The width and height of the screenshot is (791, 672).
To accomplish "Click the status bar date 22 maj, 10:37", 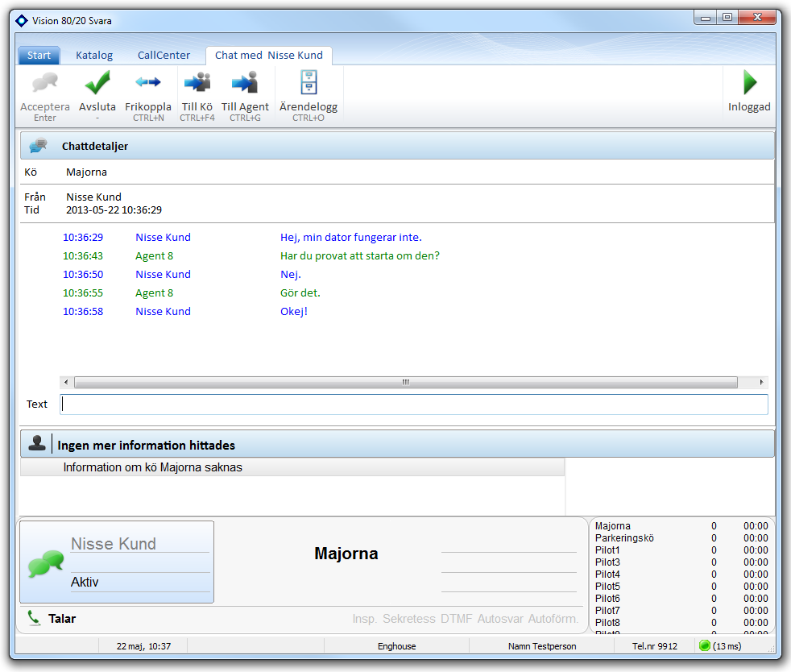I will pyautogui.click(x=143, y=645).
